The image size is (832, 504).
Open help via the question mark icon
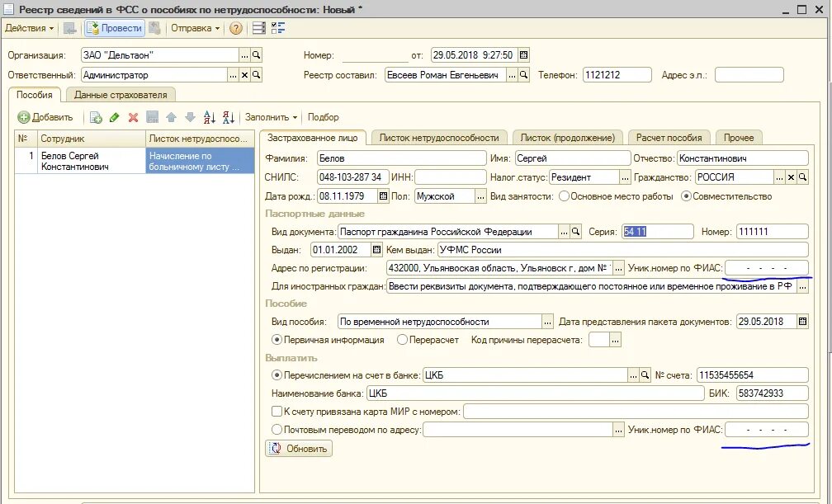tap(235, 29)
